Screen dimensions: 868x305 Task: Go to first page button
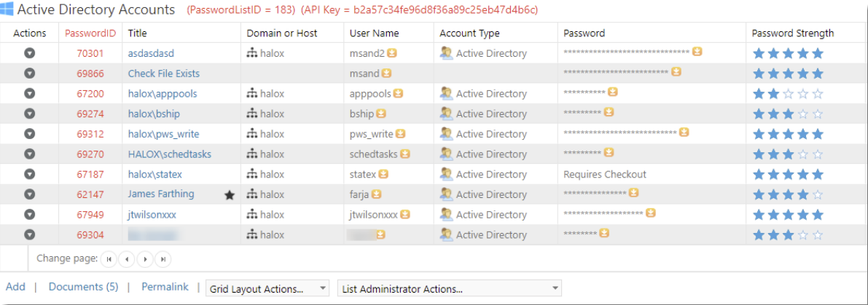[109, 258]
